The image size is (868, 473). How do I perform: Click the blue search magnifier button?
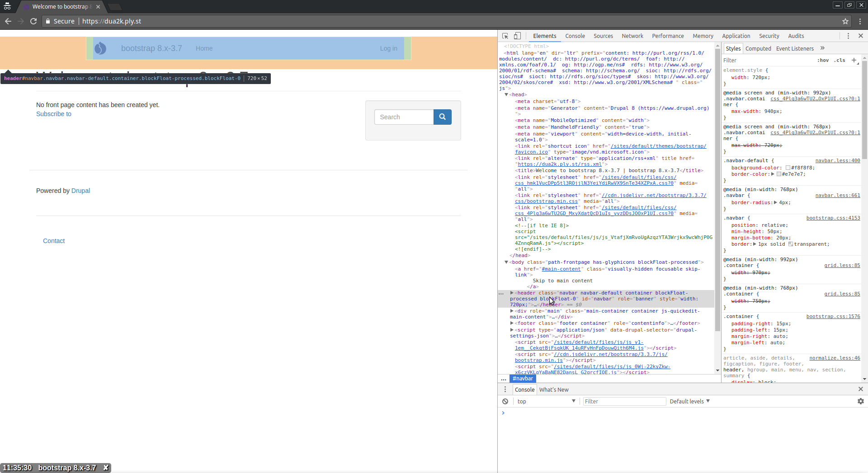[442, 117]
